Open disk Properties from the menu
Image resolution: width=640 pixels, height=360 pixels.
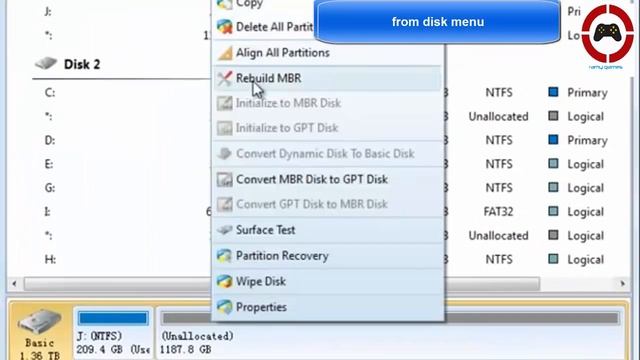[x=327, y=307]
